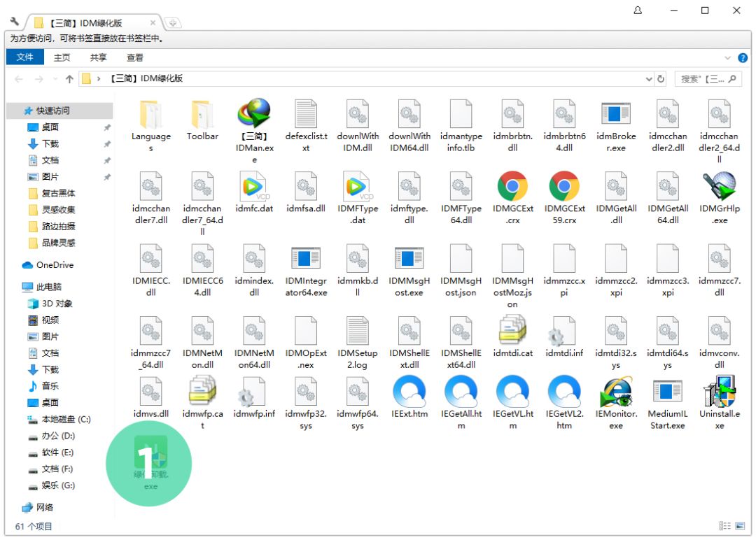Open the address bar history dropdown

649,79
